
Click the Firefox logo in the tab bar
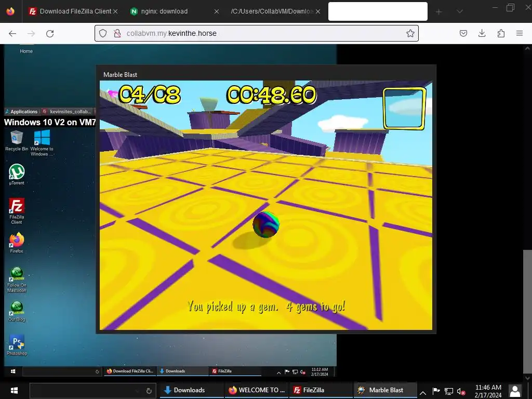10,11
